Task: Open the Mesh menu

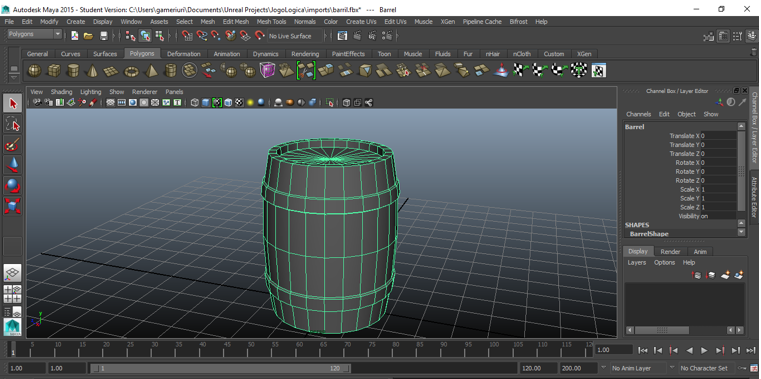Action: click(208, 22)
